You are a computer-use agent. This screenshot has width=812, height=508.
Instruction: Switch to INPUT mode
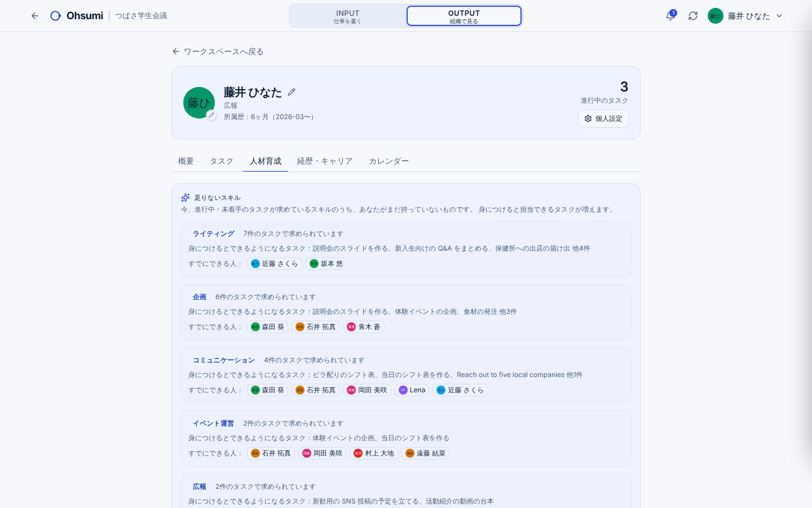pos(347,16)
